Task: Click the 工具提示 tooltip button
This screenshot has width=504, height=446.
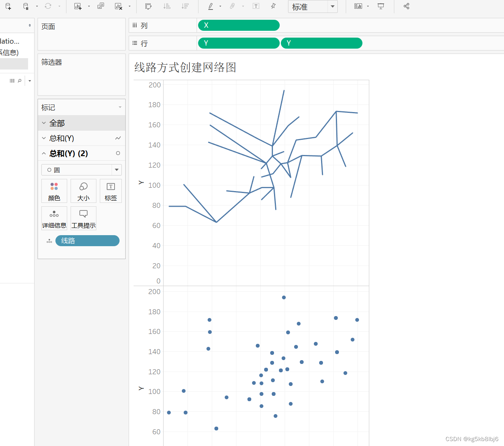Action: tap(83, 218)
